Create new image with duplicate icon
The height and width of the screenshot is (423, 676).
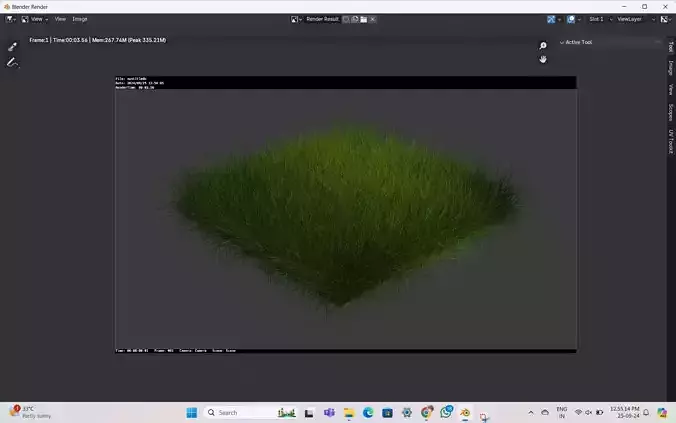tap(355, 19)
